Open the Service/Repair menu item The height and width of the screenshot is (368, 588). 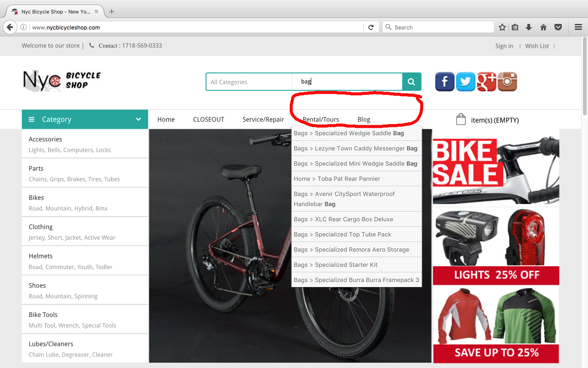click(263, 120)
